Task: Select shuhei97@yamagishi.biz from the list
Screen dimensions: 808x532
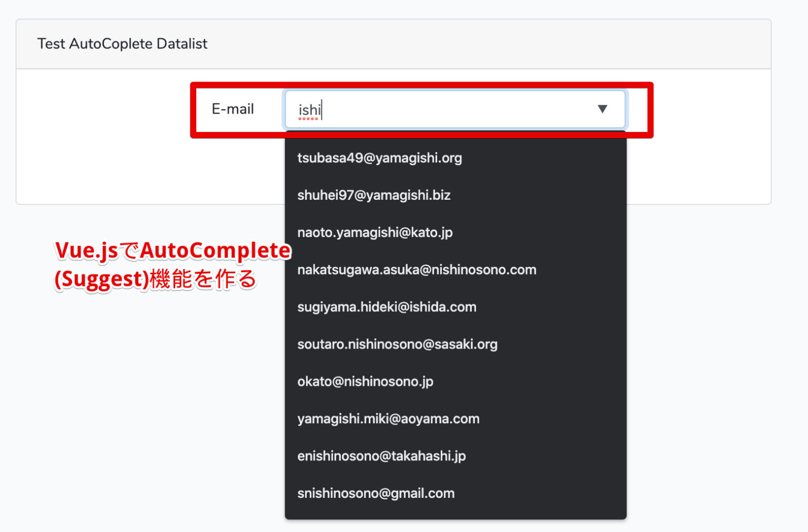Action: pos(374,195)
